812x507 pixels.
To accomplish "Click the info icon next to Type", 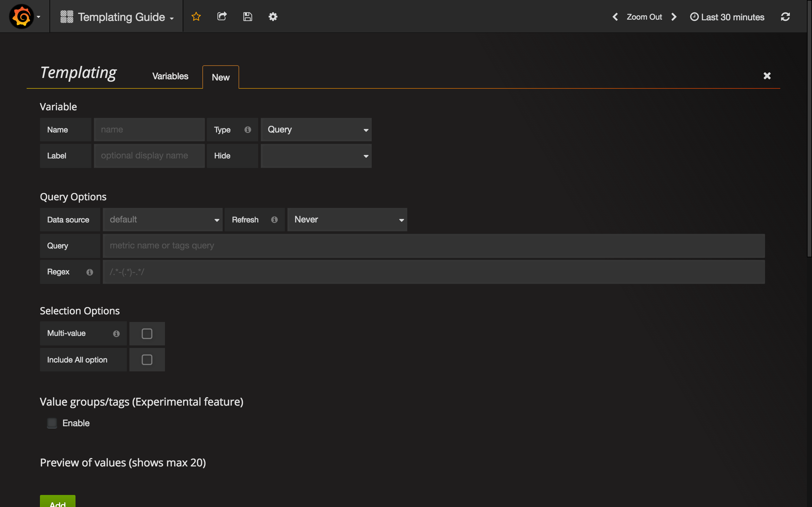I will (x=248, y=129).
